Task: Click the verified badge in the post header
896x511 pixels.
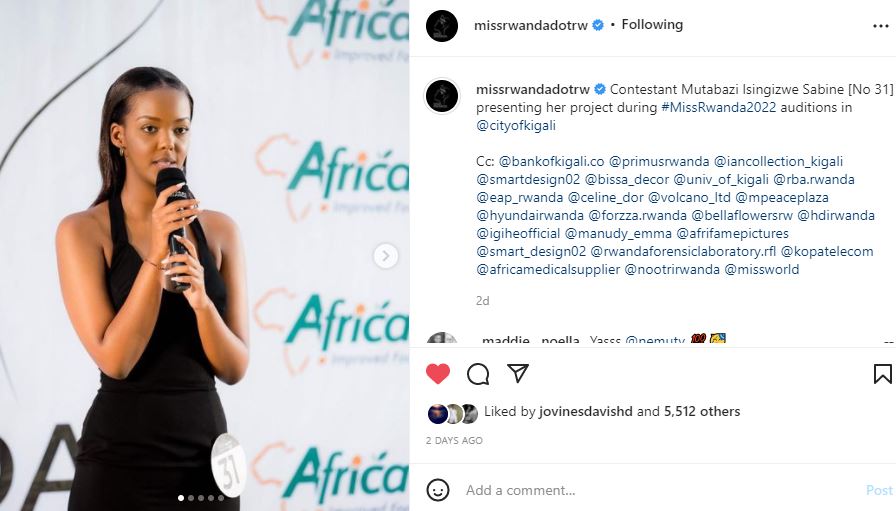Action: pyautogui.click(x=598, y=25)
